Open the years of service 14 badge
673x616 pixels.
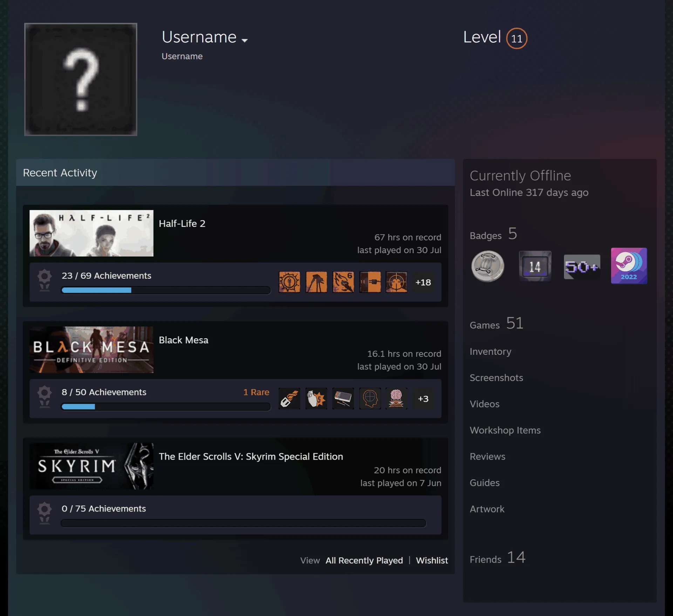[535, 266]
